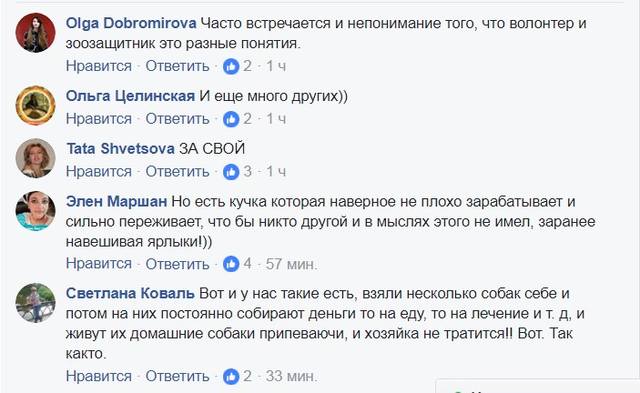
Task: Like Olga Dobromirova's comment via Нравится
Action: [x=99, y=66]
